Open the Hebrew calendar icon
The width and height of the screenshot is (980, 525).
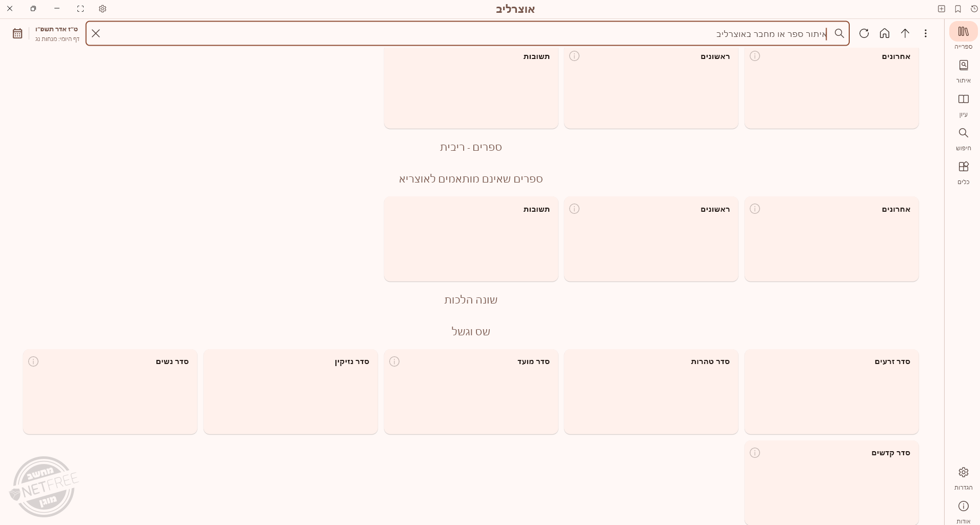pyautogui.click(x=17, y=33)
